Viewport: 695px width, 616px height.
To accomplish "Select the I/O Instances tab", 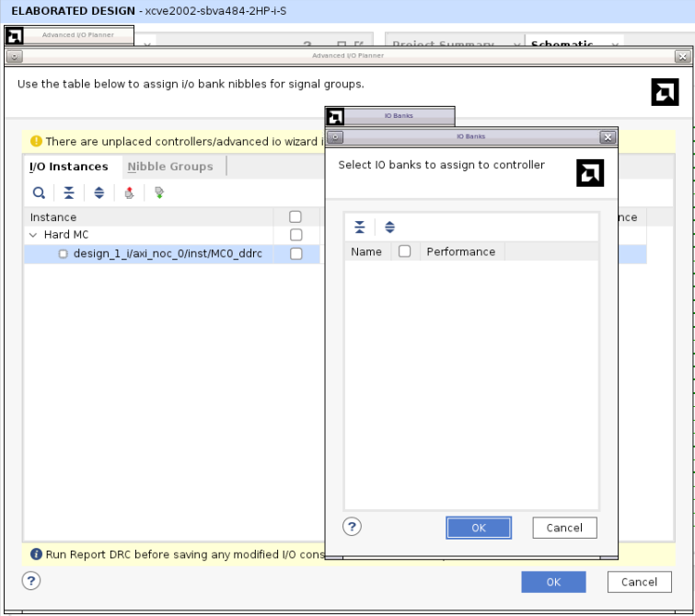I will 69,167.
